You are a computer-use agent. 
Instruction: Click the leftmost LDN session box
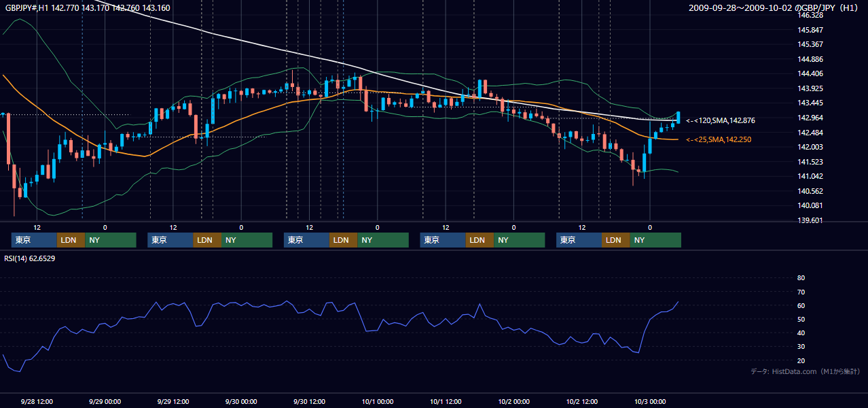(71, 240)
